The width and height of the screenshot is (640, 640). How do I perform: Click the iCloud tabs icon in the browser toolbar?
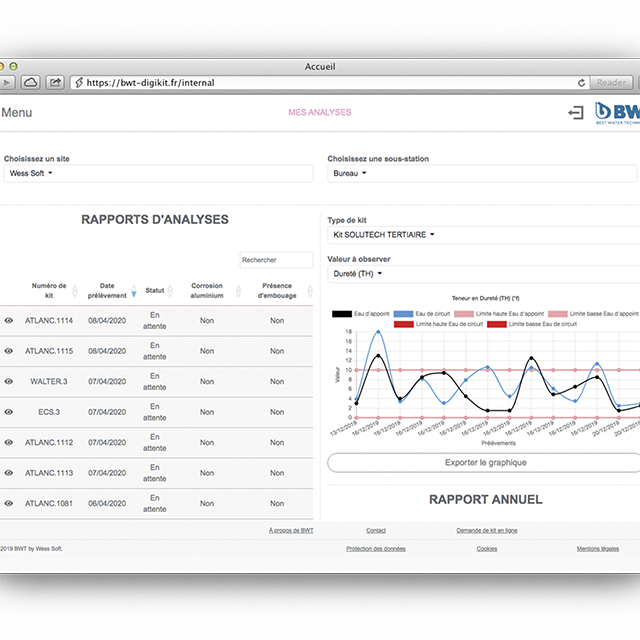tap(30, 82)
